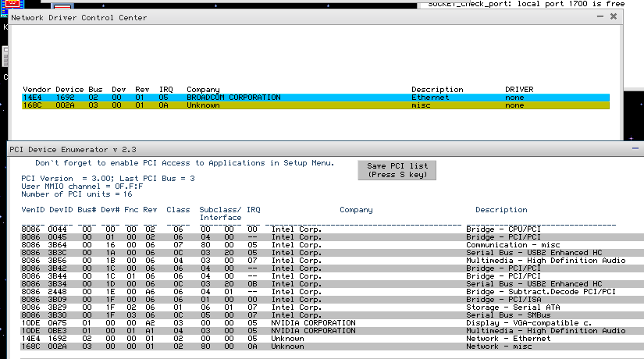Minimize the PCI Device Enumerator window

click(636, 148)
